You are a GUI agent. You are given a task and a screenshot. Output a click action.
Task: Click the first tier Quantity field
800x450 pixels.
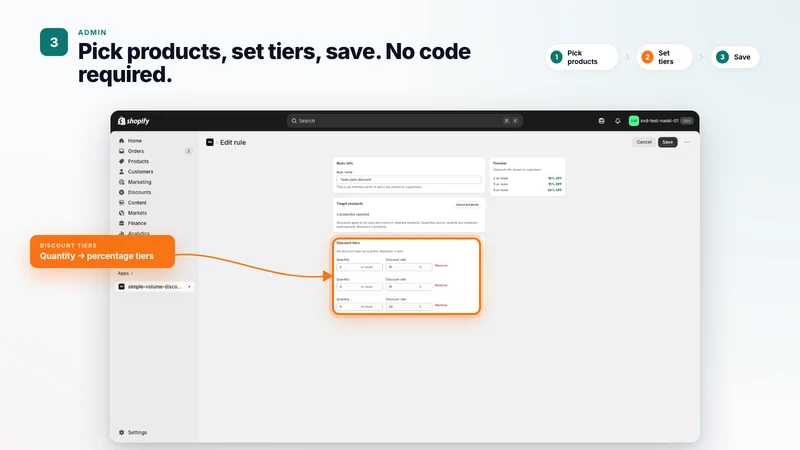pos(359,267)
